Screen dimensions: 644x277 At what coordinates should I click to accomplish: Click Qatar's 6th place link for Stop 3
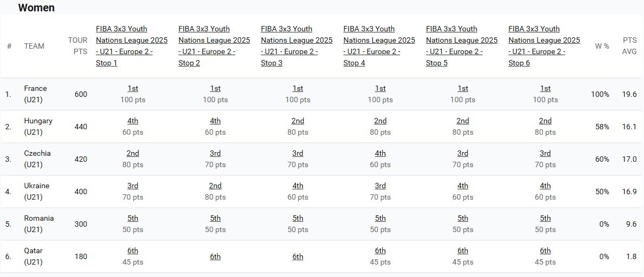[298, 256]
